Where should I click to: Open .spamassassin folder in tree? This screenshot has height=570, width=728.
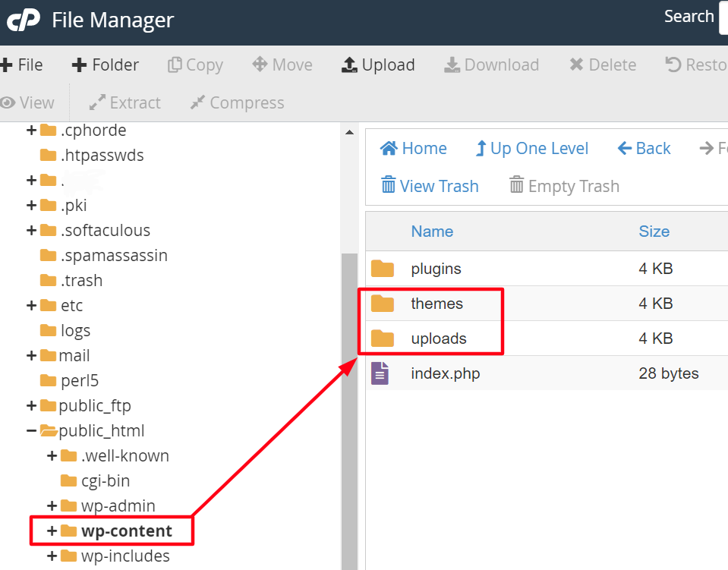click(x=114, y=256)
